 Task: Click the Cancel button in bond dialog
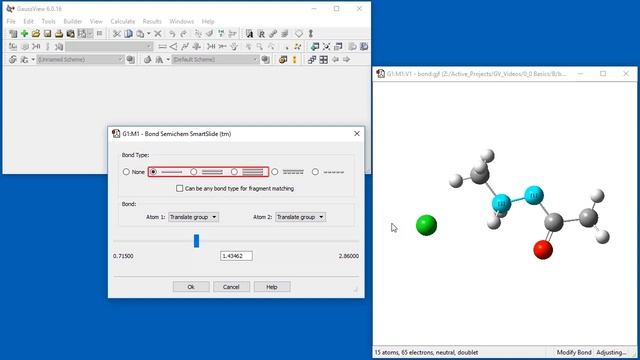[231, 287]
